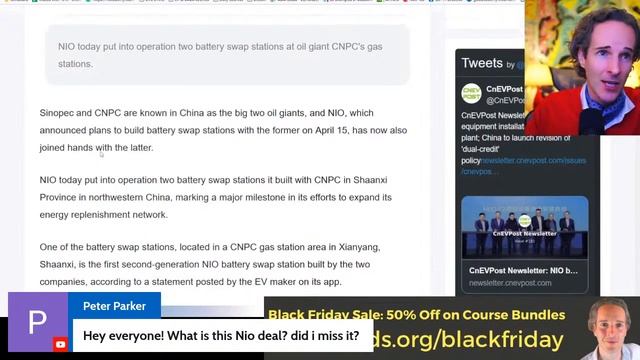The width and height of the screenshot is (640, 360).
Task: Click the 'CnEVPost Newsletter: NIO b...' card title
Action: [x=523, y=271]
